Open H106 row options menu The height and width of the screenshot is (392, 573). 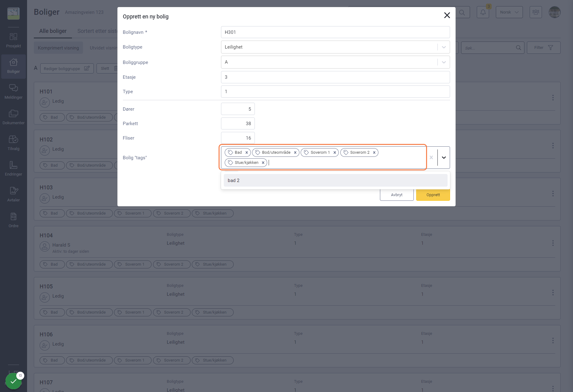[x=553, y=341]
